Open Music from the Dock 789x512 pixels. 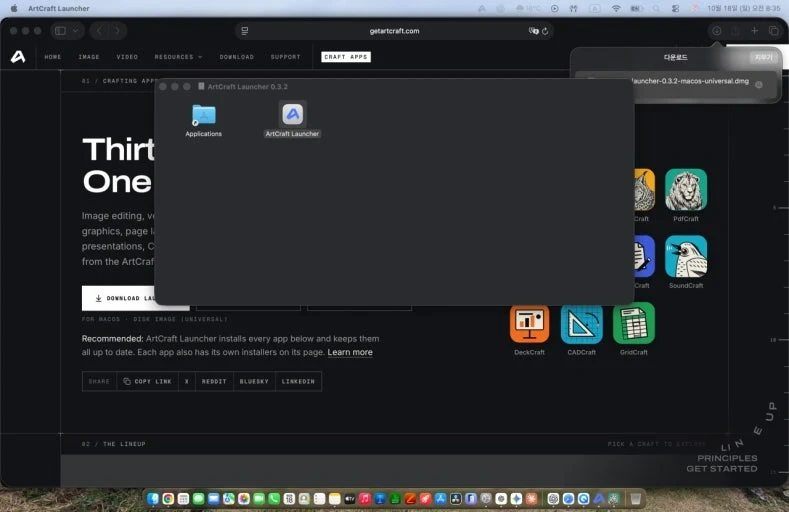click(365, 498)
